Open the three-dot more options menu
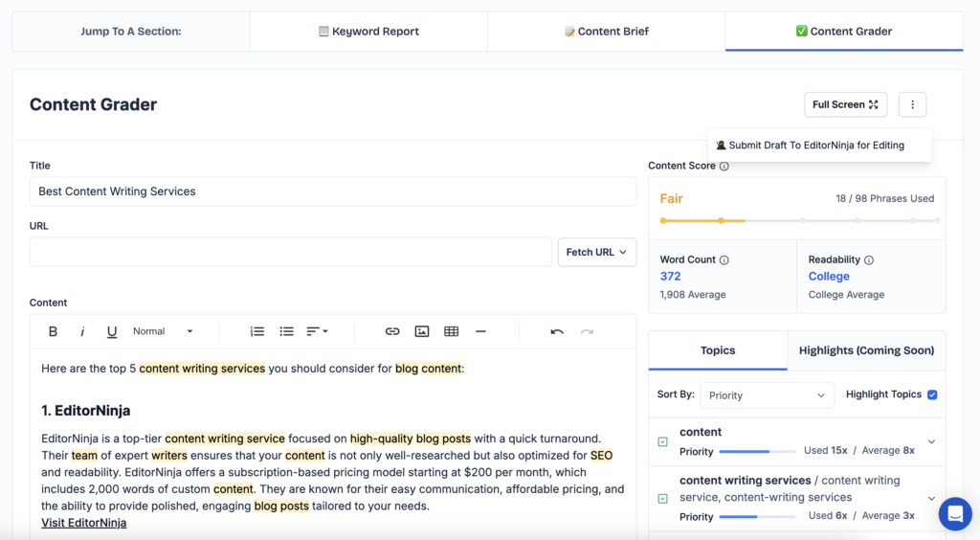 pos(912,104)
